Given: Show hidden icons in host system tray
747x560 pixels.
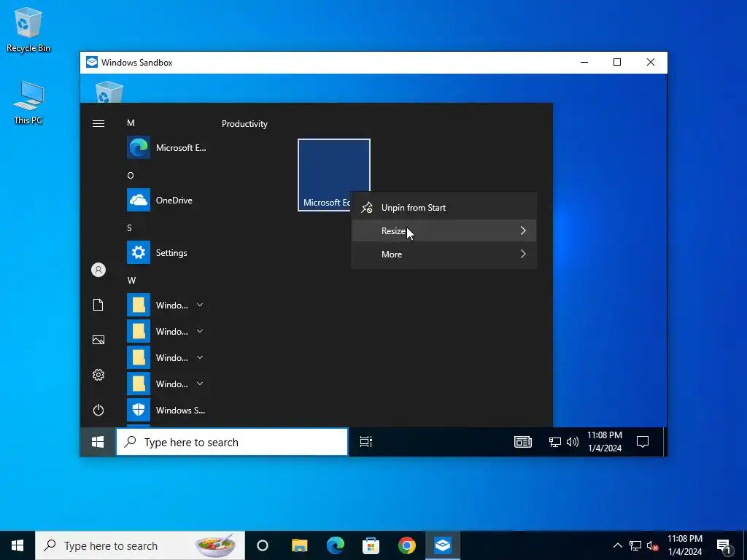Looking at the screenshot, I should [x=617, y=545].
